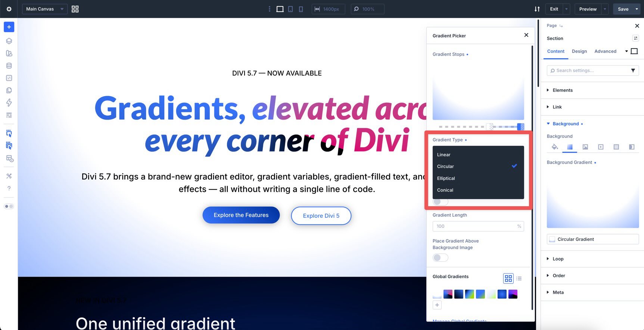Image resolution: width=644 pixels, height=330 pixels.
Task: Click the blue gradient stop handle
Action: pyautogui.click(x=520, y=127)
